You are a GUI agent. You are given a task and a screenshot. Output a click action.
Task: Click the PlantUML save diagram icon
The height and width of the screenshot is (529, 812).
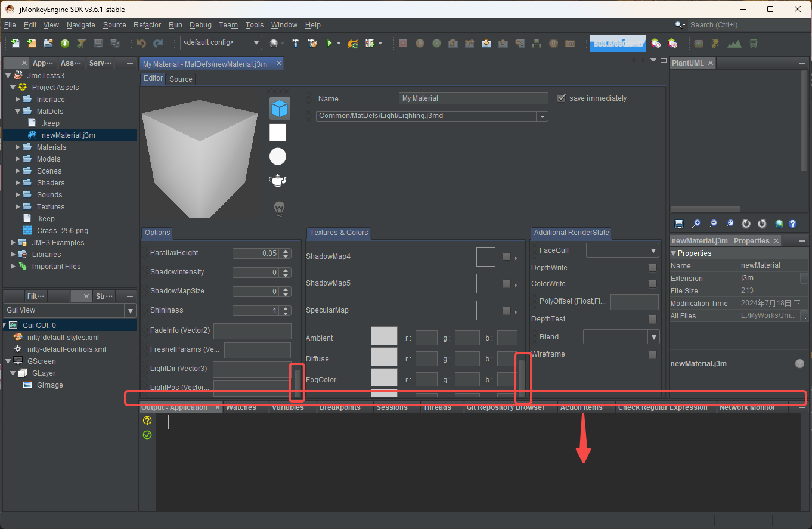[679, 224]
